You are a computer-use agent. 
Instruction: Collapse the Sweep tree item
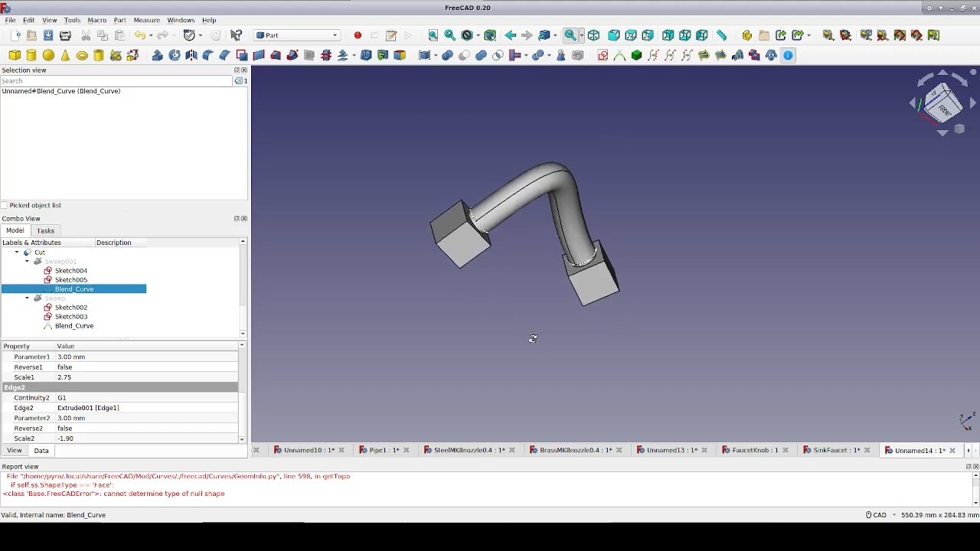(28, 298)
